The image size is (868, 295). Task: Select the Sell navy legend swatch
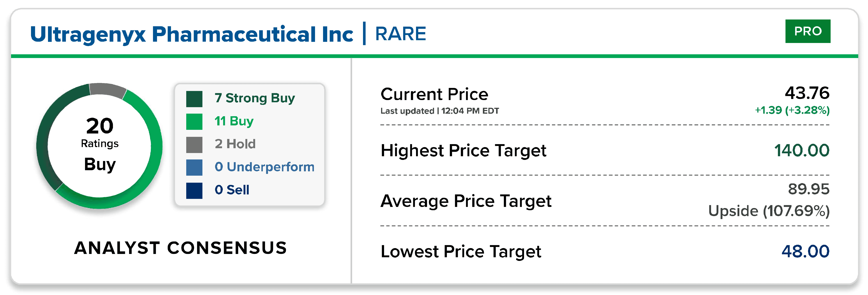pyautogui.click(x=194, y=191)
